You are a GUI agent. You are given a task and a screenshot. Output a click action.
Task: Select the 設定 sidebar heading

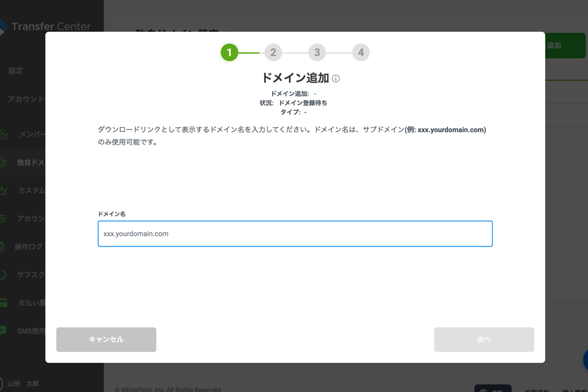pyautogui.click(x=16, y=71)
